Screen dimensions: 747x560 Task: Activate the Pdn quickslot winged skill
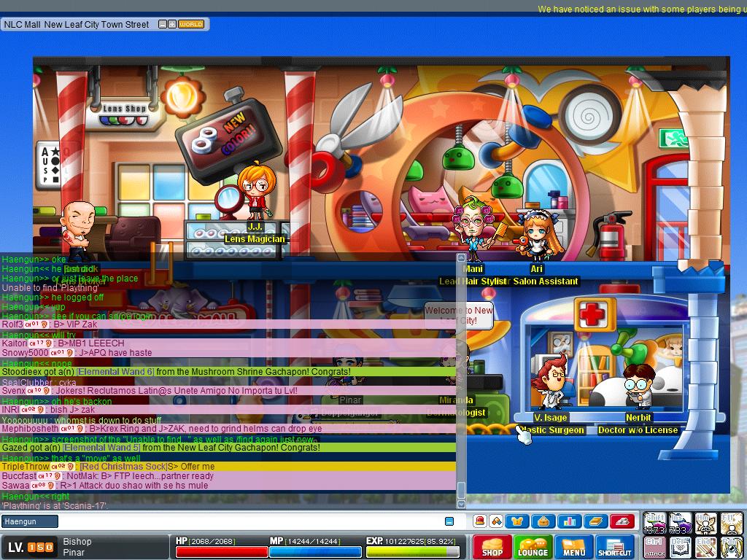[x=731, y=548]
